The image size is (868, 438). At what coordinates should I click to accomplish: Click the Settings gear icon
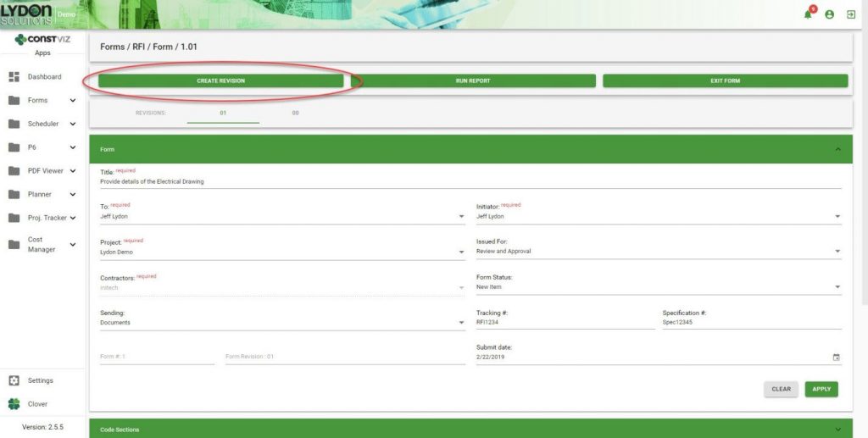pos(14,380)
